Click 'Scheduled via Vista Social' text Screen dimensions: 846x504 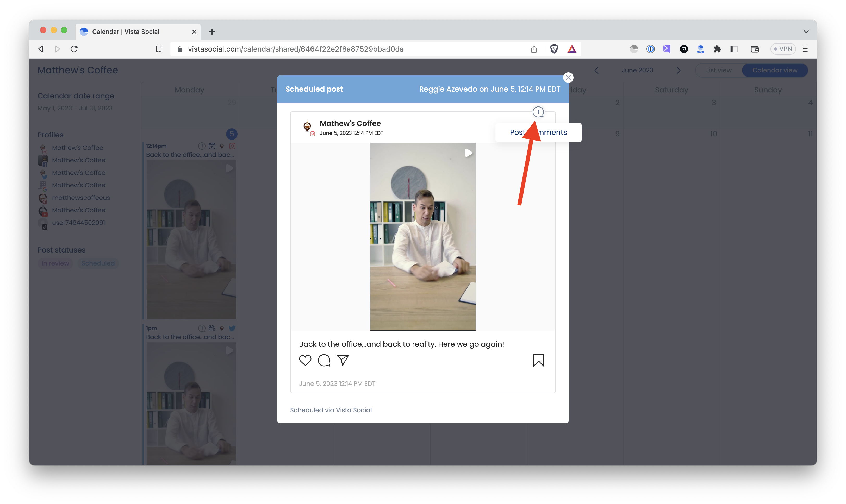331,410
